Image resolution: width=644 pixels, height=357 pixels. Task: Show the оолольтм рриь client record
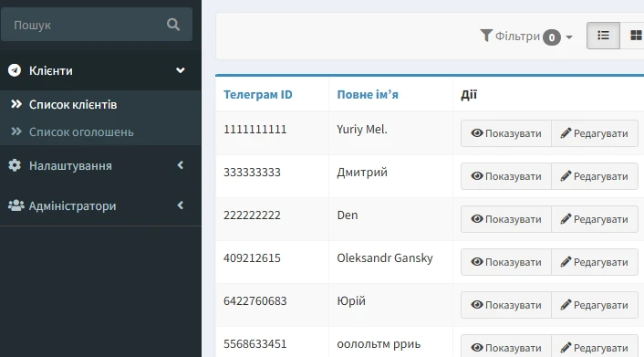(506, 347)
